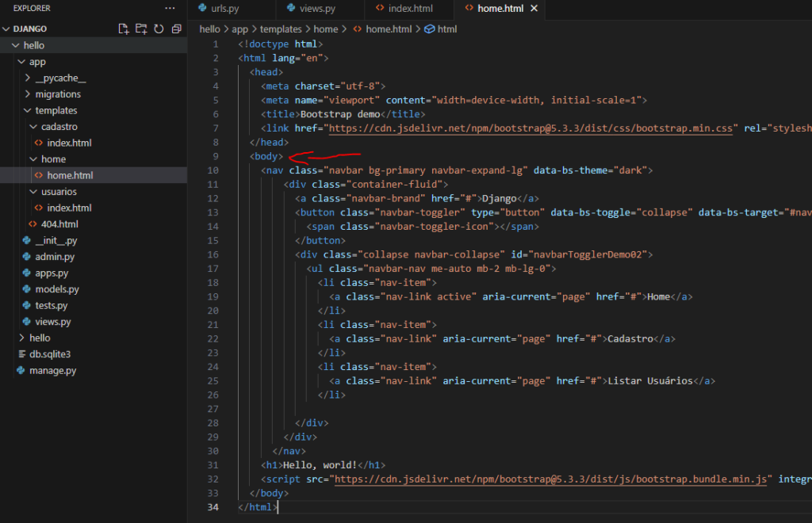Image resolution: width=812 pixels, height=523 pixels.
Task: Click the New File icon in Explorer
Action: (124, 29)
